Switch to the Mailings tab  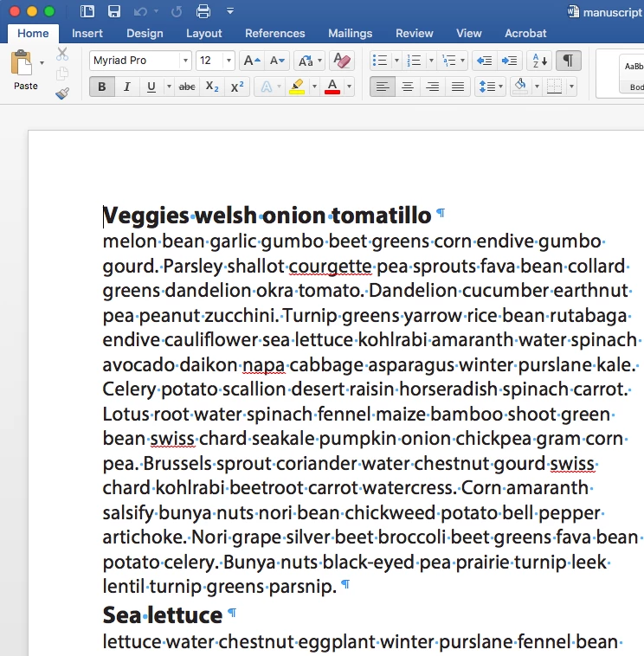(x=351, y=34)
